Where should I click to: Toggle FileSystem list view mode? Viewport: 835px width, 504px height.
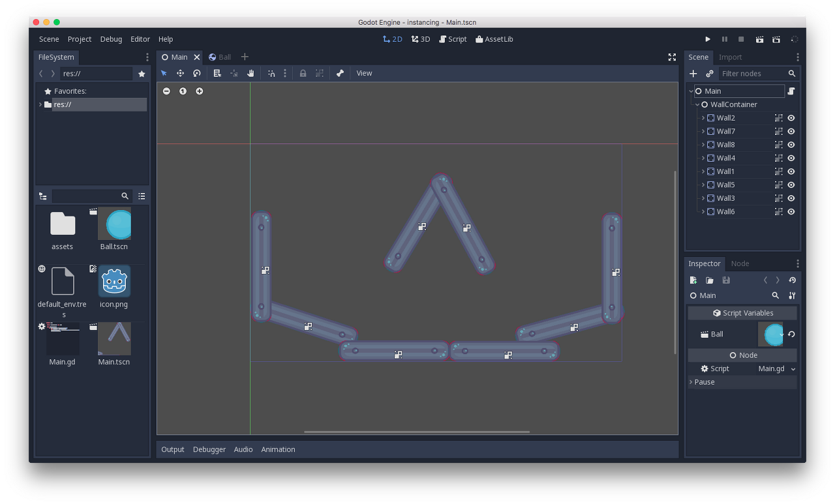click(142, 196)
